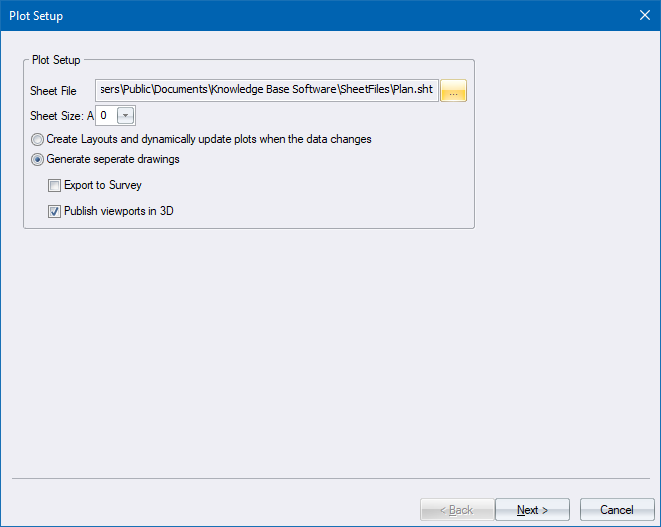Click the 'Sheet Size: A' label
The height and width of the screenshot is (527, 661).
61,116
